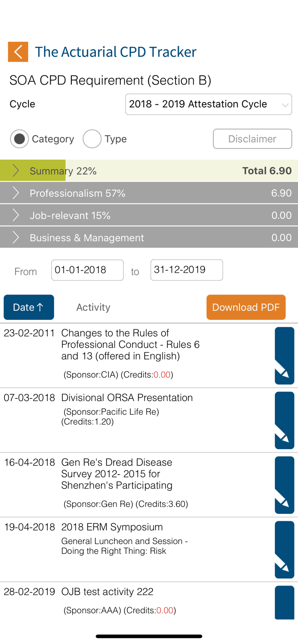Open the edit icon for 2018 ERM Symposium
This screenshot has height=644, width=298.
pyautogui.click(x=284, y=550)
